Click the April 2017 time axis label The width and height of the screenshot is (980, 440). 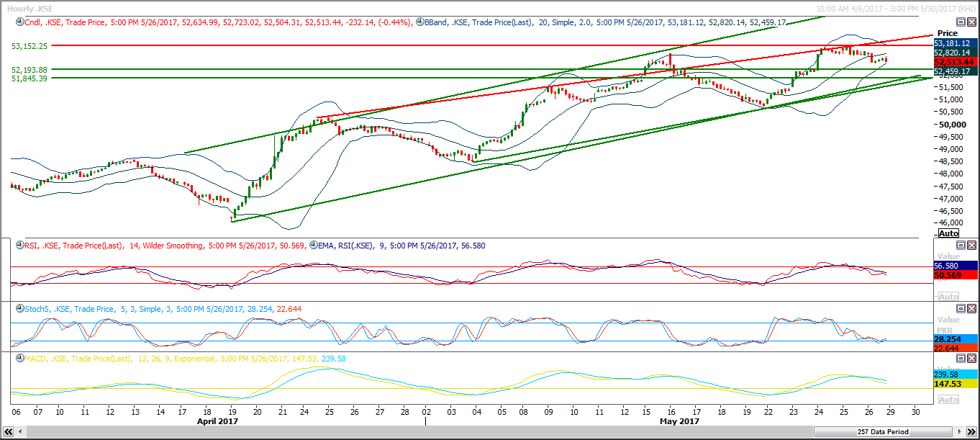(217, 421)
